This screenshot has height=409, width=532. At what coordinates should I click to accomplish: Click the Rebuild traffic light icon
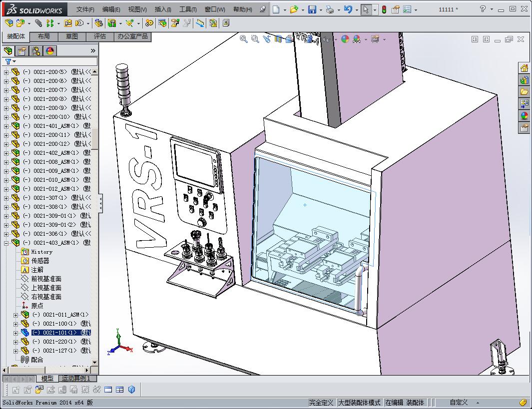pyautogui.click(x=384, y=9)
